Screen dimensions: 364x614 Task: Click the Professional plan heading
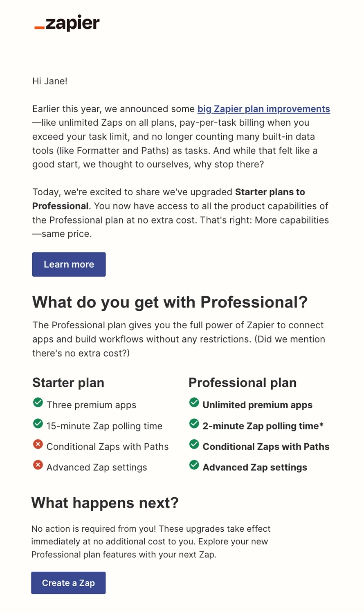point(242,383)
